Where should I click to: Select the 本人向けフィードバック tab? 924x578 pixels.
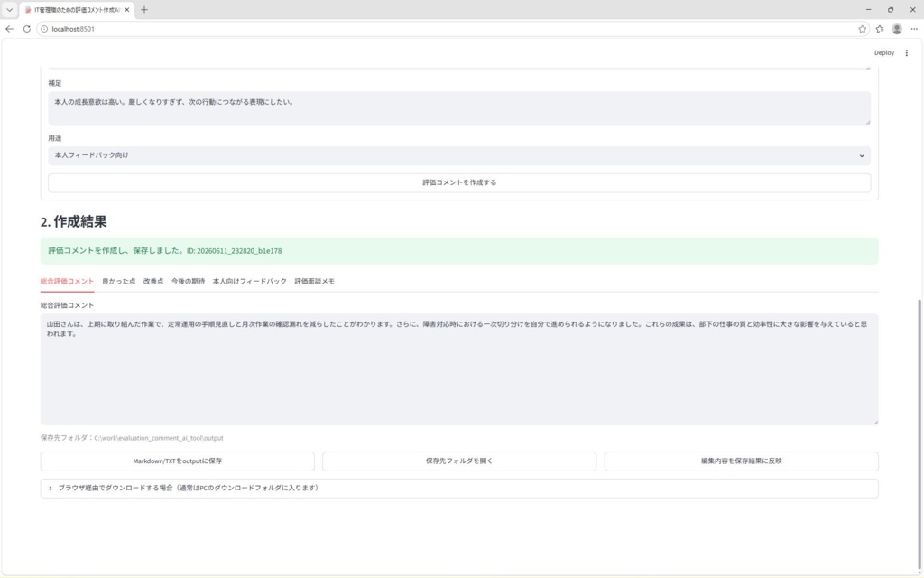(x=249, y=282)
